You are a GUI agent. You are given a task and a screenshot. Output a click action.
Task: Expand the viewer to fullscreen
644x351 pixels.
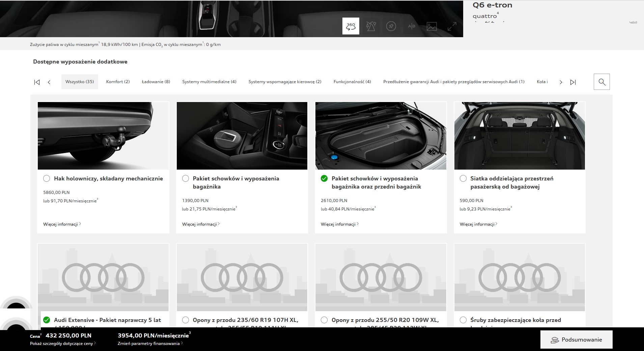pyautogui.click(x=452, y=26)
